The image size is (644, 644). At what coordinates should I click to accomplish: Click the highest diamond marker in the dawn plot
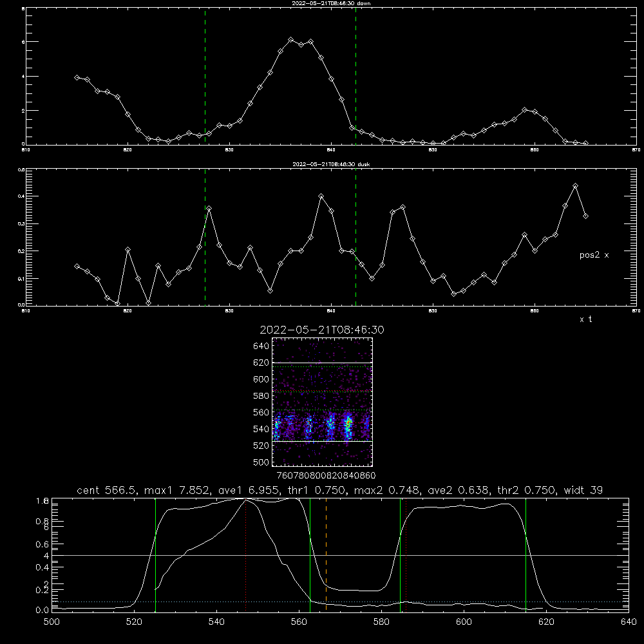291,40
